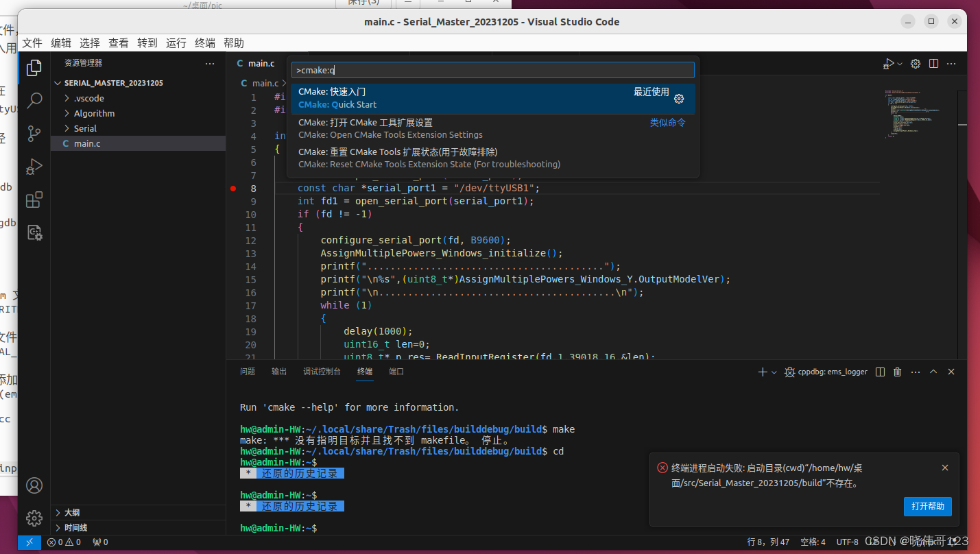Click errors and warnings count in status bar
Image resolution: width=980 pixels, height=554 pixels.
[64, 542]
